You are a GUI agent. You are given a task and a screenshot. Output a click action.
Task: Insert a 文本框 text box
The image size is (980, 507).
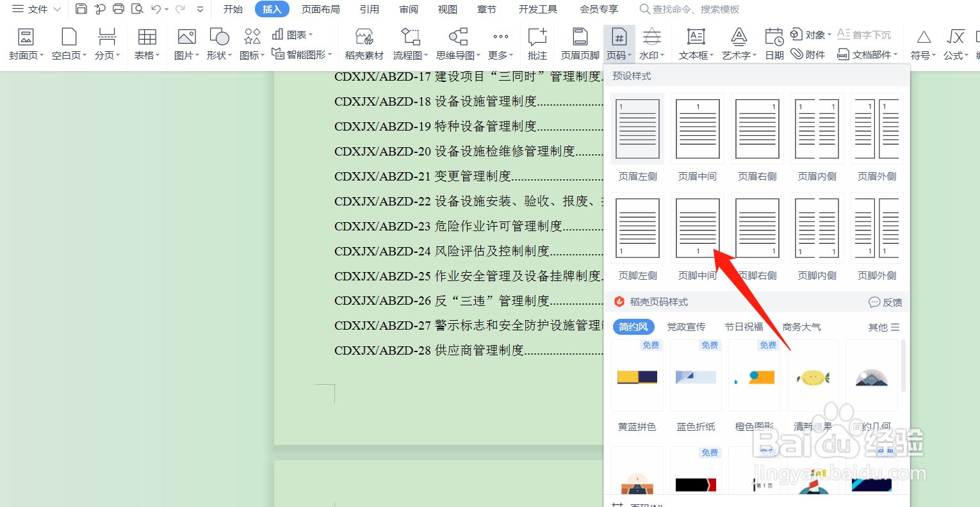pos(696,44)
